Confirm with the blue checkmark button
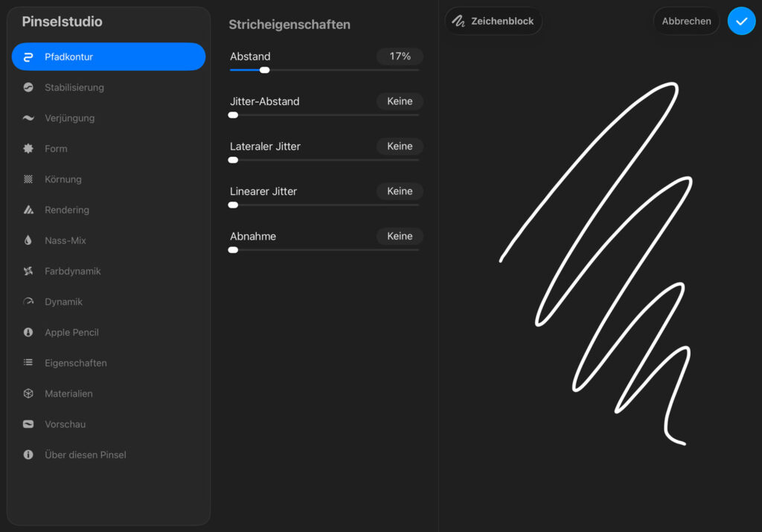 coord(741,21)
